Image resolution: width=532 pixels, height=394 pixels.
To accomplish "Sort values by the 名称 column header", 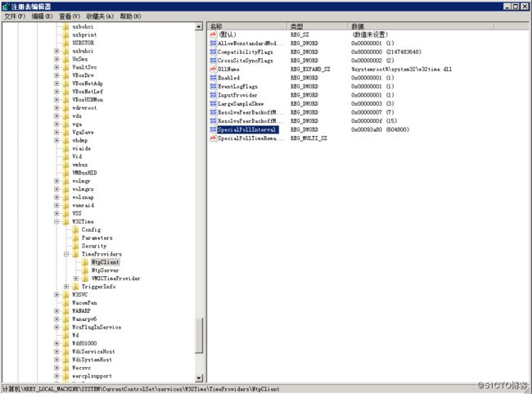I will pyautogui.click(x=247, y=26).
